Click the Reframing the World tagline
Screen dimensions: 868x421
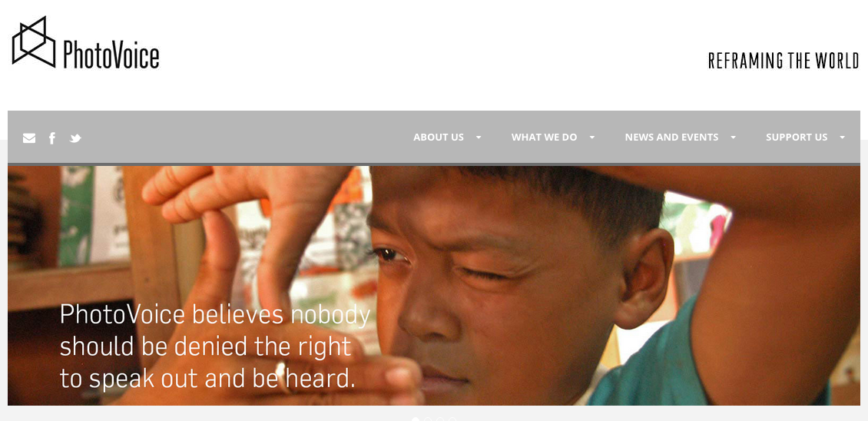click(784, 61)
